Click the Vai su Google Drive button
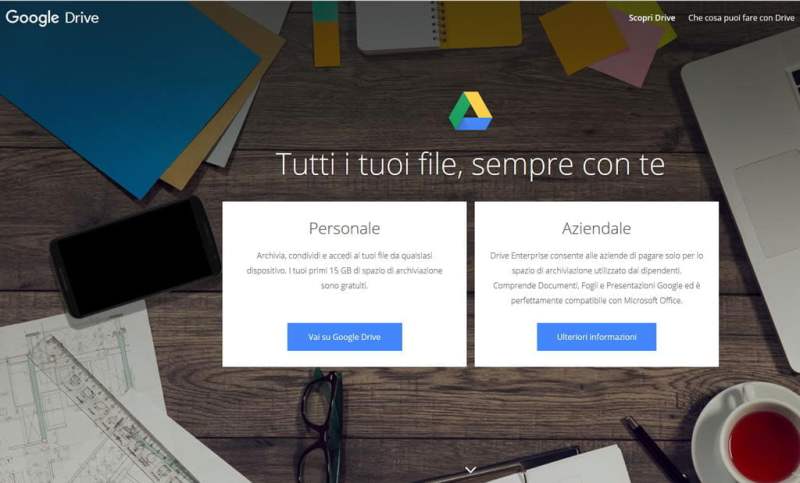 (344, 337)
